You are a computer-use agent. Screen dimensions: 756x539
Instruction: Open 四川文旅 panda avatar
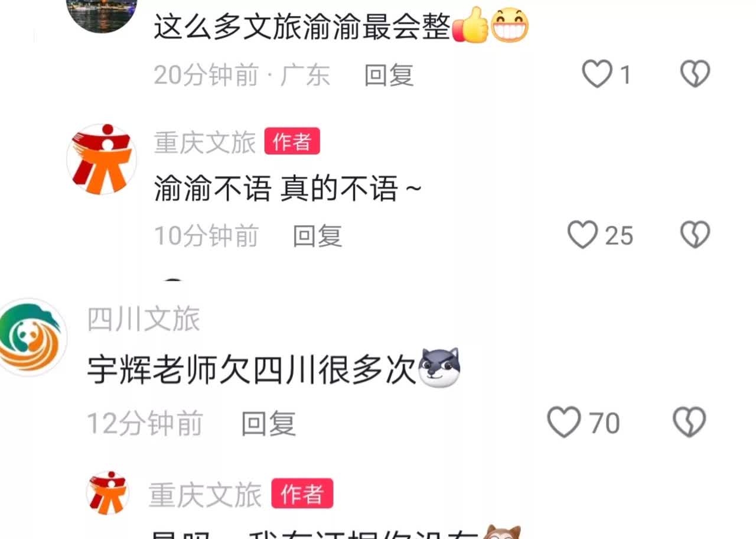31,337
